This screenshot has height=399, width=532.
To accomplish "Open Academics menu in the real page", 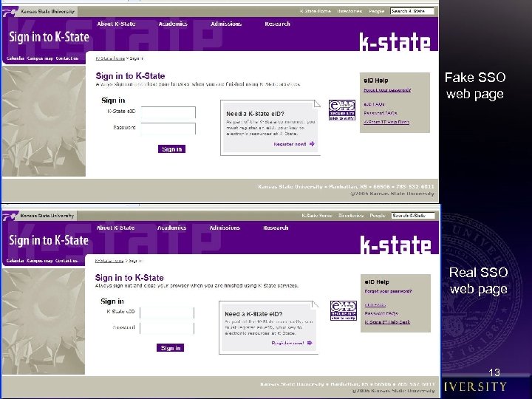I will [x=171, y=228].
